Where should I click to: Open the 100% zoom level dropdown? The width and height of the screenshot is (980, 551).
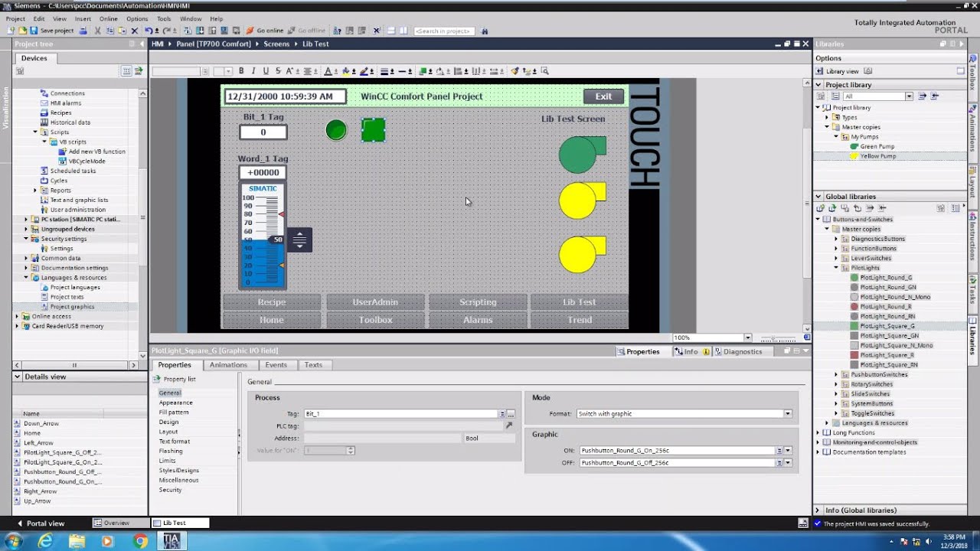[747, 337]
